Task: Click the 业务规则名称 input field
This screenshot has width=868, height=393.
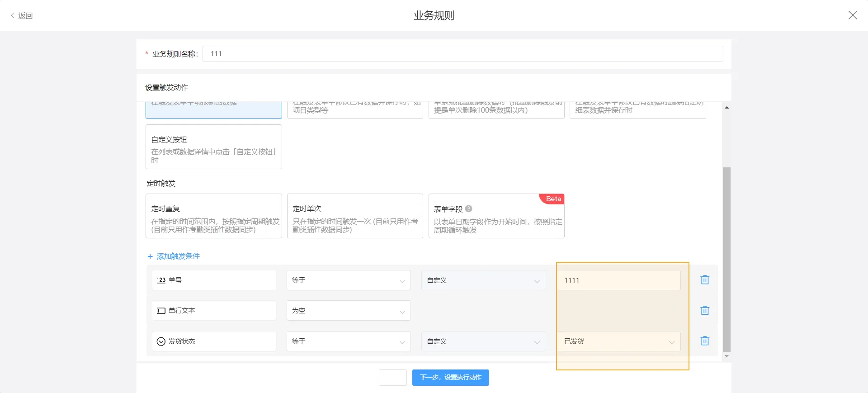Action: 462,54
